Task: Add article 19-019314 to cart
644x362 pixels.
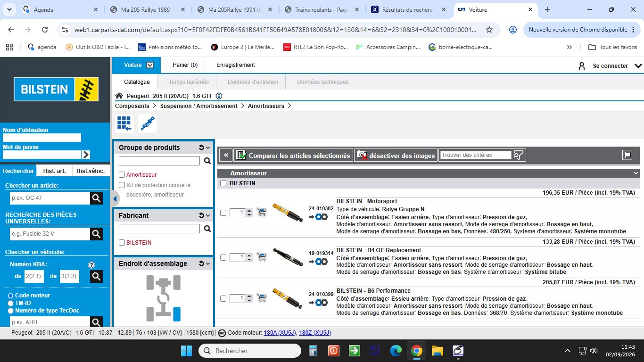Action: 262,257
